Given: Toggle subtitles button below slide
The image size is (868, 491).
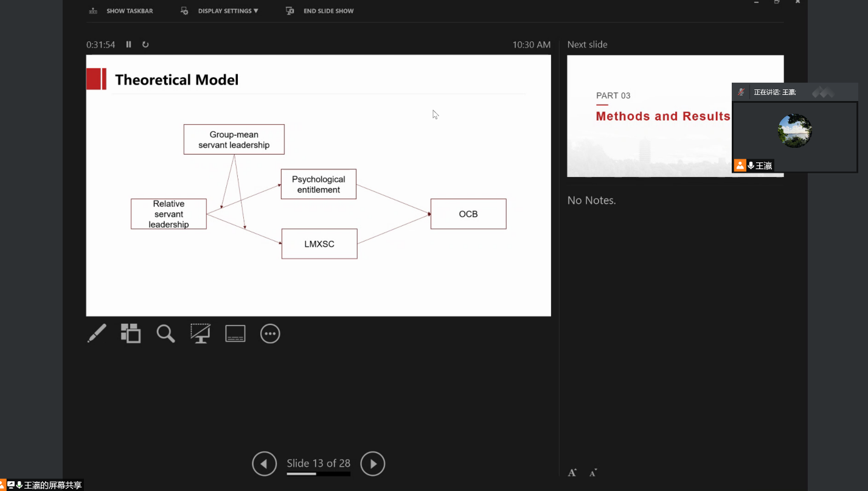Looking at the screenshot, I should [x=235, y=333].
